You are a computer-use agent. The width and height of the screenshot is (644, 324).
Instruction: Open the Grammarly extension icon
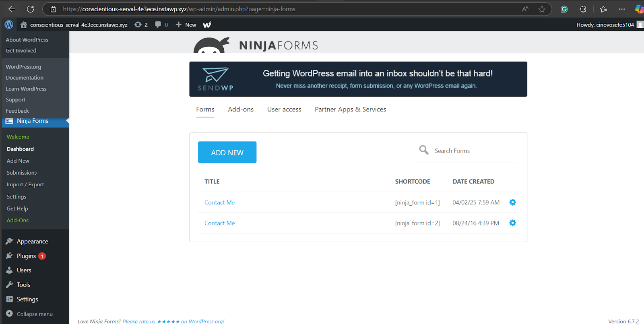pos(564,9)
